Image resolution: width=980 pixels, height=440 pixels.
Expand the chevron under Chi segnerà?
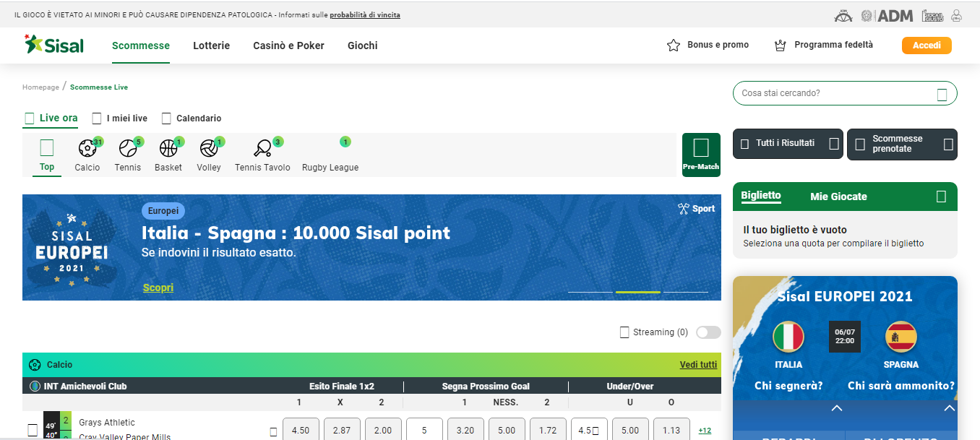point(837,408)
